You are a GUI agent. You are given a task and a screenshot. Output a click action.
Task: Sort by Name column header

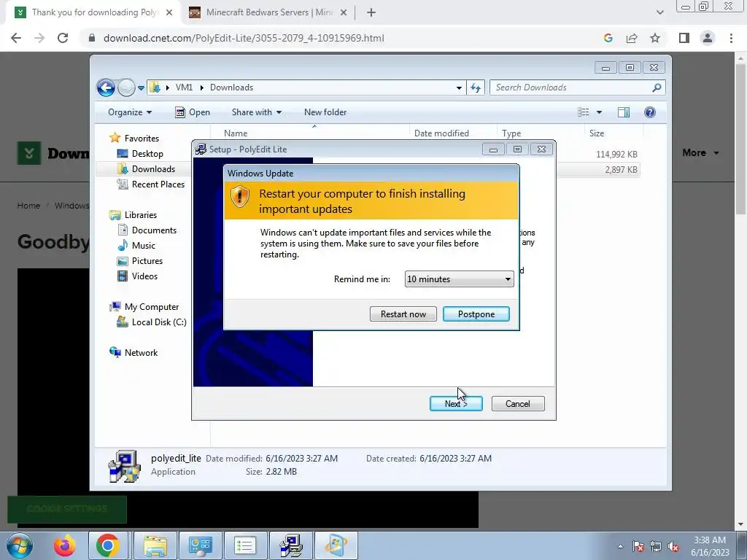point(236,133)
